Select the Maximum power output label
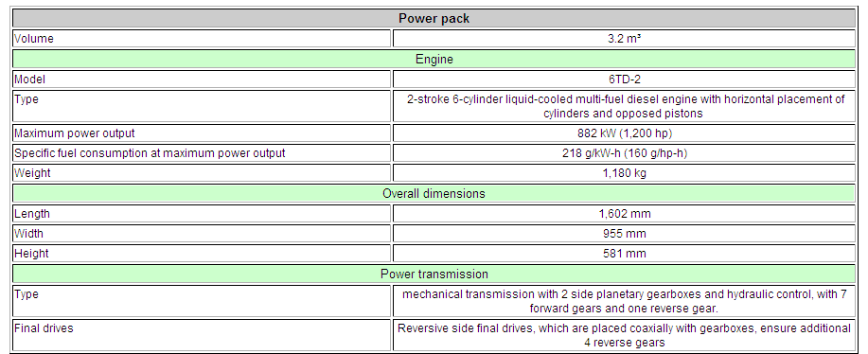The image size is (868, 354). point(74,133)
